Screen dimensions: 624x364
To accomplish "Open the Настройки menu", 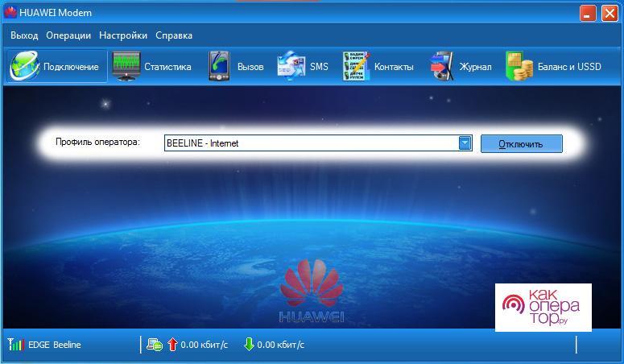I will [123, 35].
